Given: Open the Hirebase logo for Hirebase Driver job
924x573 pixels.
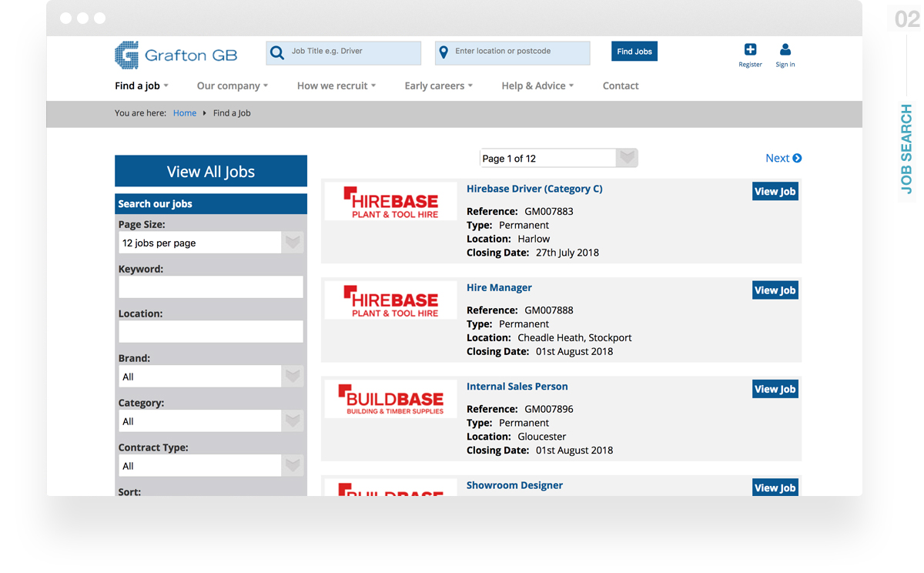Looking at the screenshot, I should pyautogui.click(x=390, y=202).
